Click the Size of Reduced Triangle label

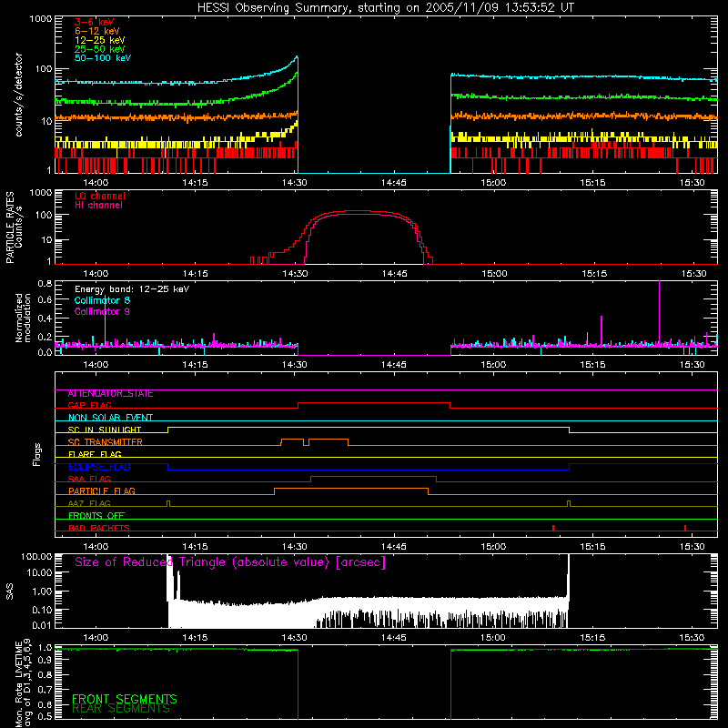(x=230, y=562)
